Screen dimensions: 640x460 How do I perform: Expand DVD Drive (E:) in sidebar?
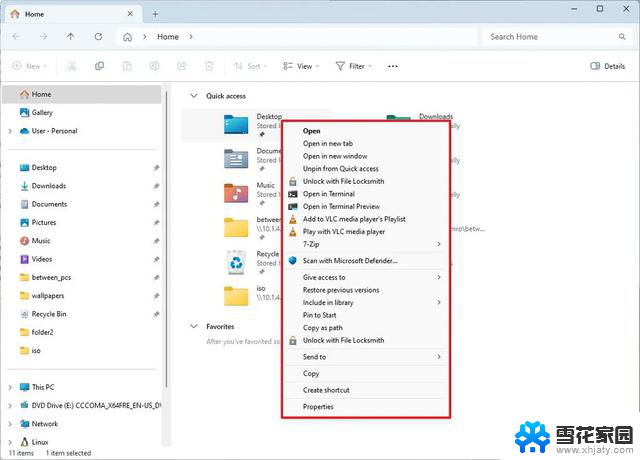click(x=10, y=406)
